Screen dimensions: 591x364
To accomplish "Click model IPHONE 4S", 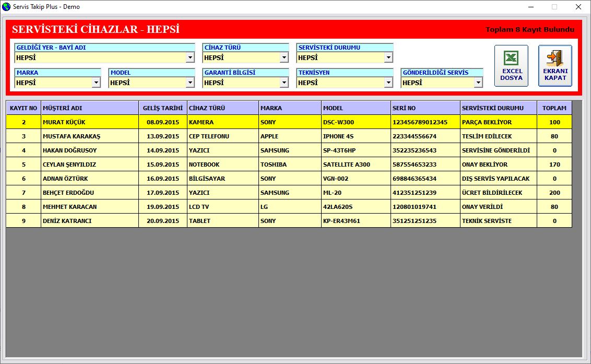I will click(x=356, y=136).
